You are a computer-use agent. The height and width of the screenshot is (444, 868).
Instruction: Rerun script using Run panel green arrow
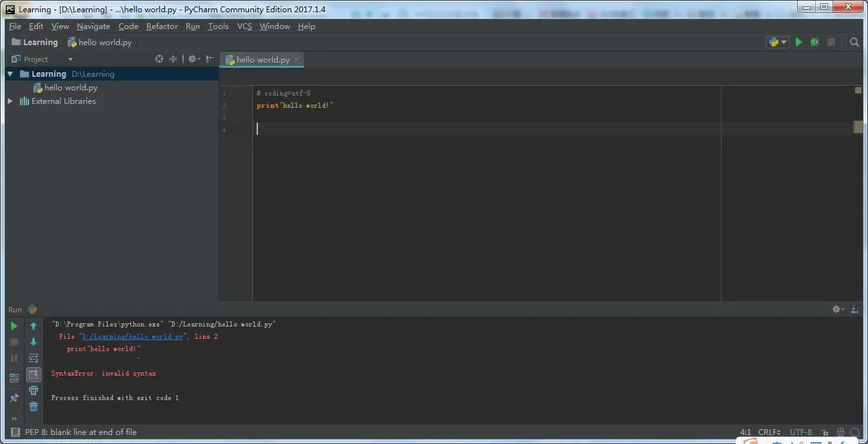(14, 326)
